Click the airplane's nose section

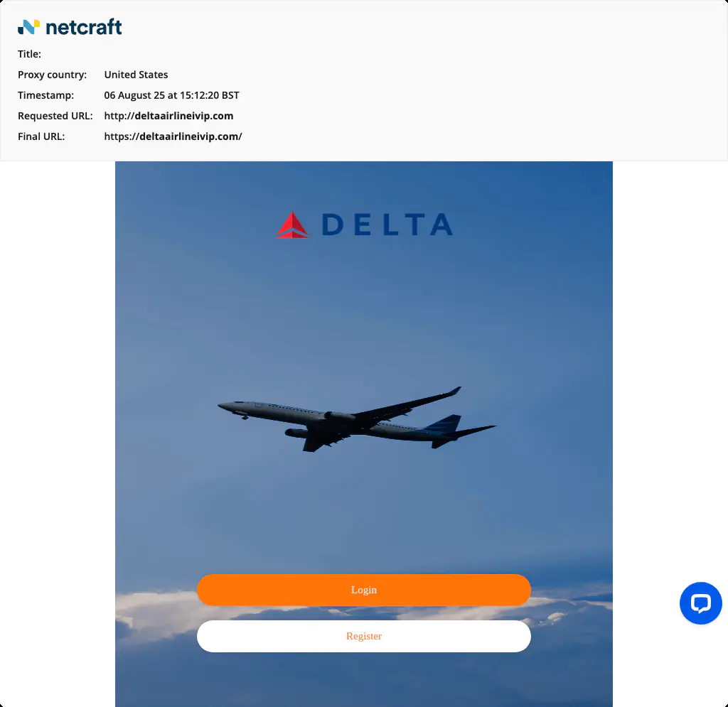click(230, 406)
